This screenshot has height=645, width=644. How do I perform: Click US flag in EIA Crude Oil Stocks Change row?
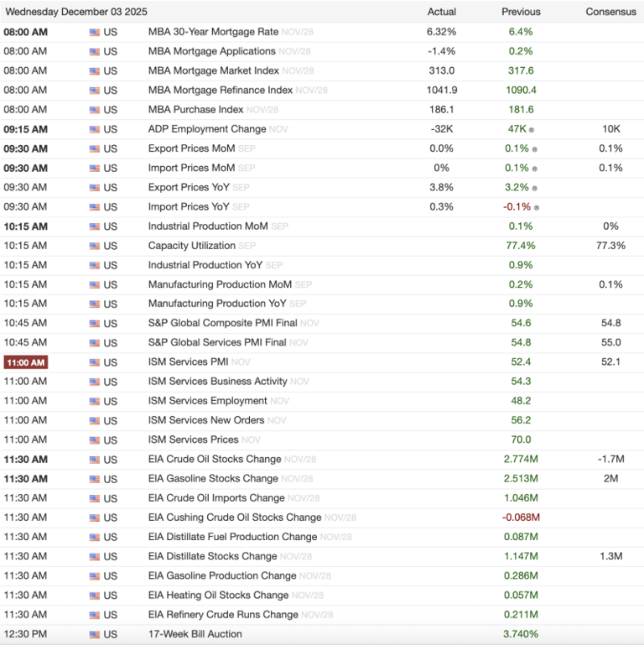95,460
